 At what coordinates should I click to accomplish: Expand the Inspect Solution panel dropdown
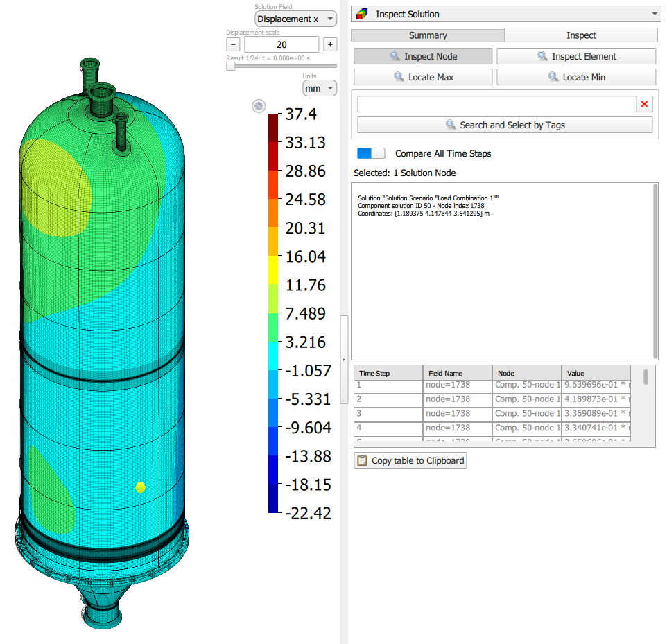[655, 14]
